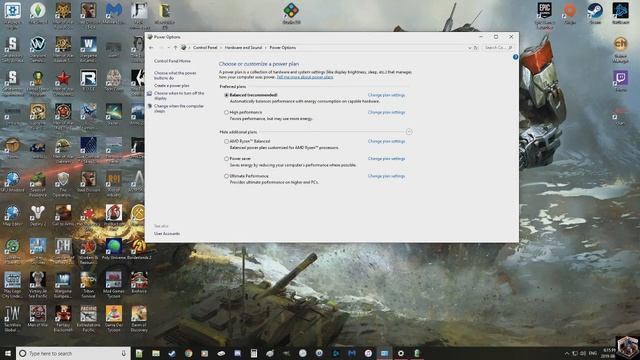Open the Windows Start menu
This screenshot has width=640, height=360.
click(8, 353)
